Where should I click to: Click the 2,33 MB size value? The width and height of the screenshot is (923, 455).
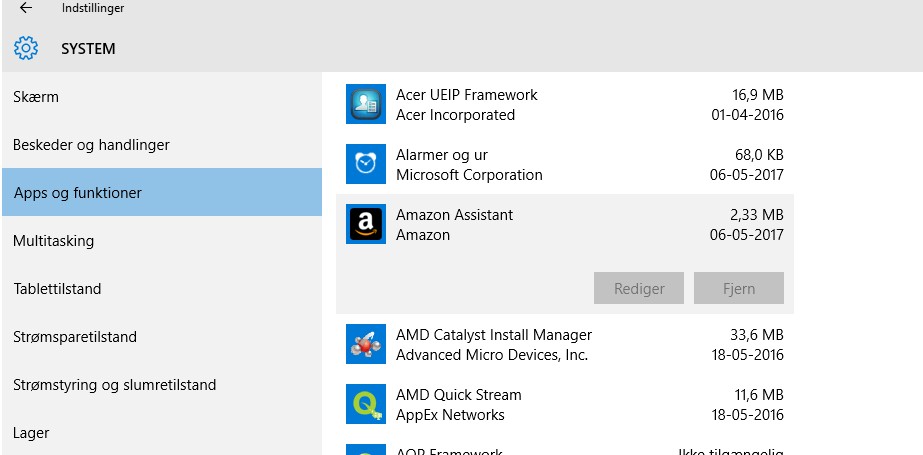tap(756, 215)
